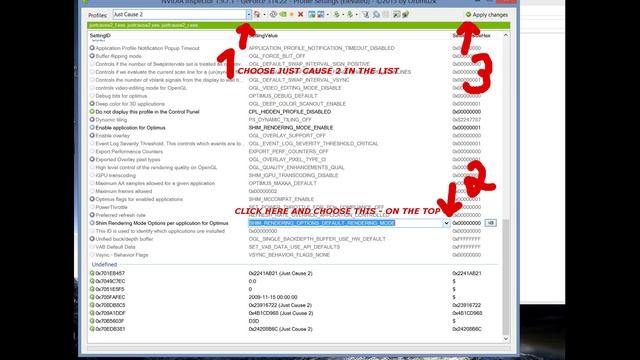Viewport: 640px width, 360px height.
Task: Click value VSYNC_BEHAVIOR_FLAGS_NONE
Action: pos(289,255)
